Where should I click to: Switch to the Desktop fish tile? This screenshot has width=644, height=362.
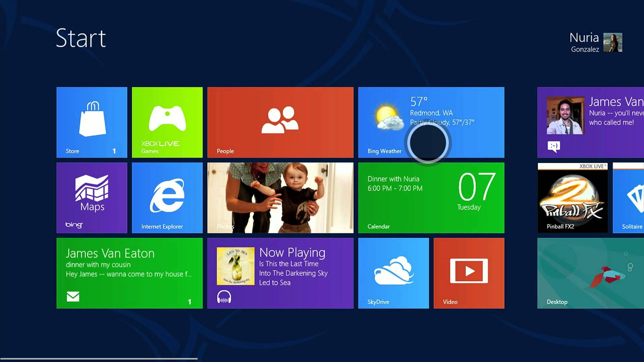pyautogui.click(x=590, y=273)
